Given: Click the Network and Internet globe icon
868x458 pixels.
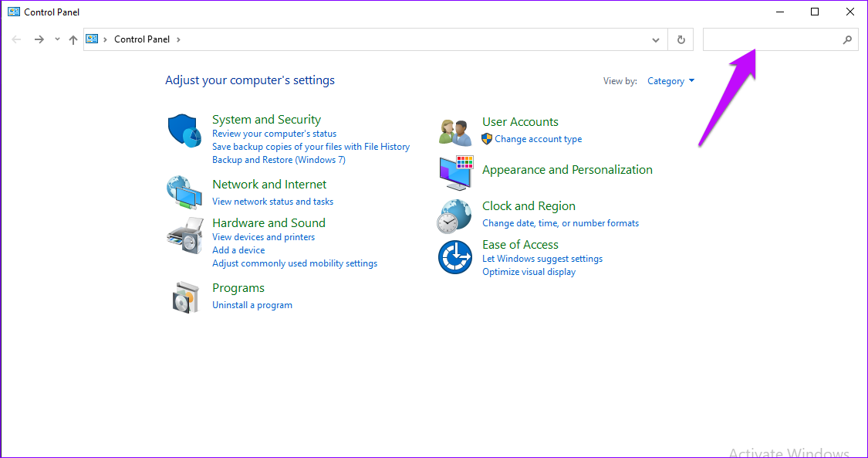Looking at the screenshot, I should [184, 193].
